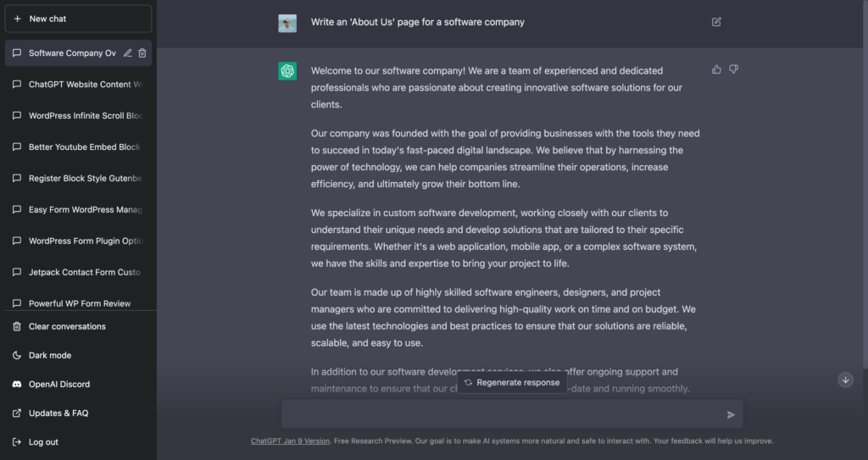Rename the Software Company chat via pencil icon
This screenshot has height=460, width=868.
tap(127, 53)
